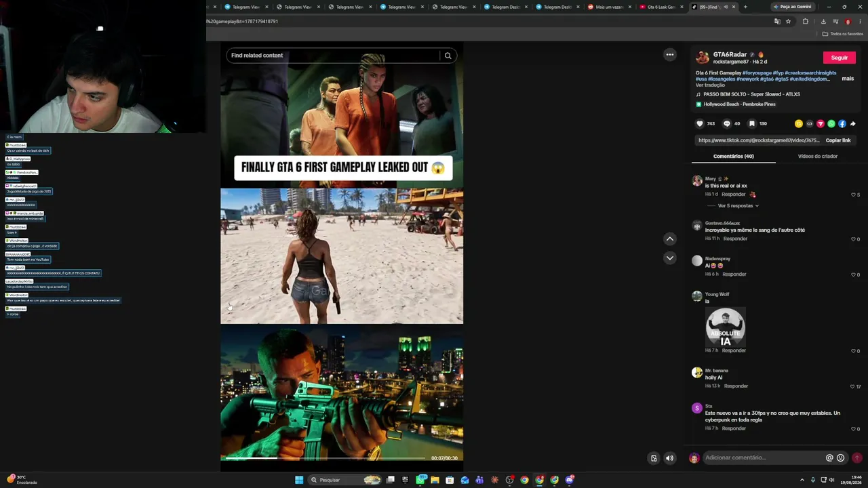Mute the video with the speaker icon
Viewport: 868px width, 488px height.
[x=670, y=458]
